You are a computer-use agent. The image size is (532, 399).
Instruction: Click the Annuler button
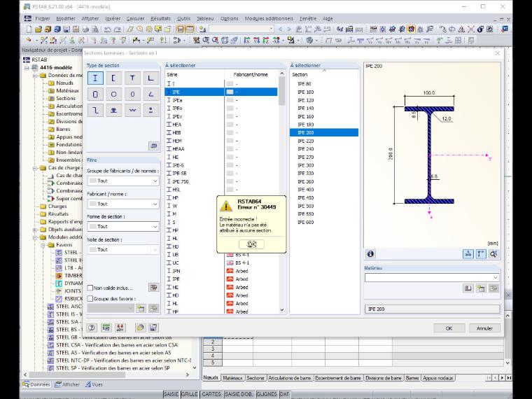[x=484, y=328]
